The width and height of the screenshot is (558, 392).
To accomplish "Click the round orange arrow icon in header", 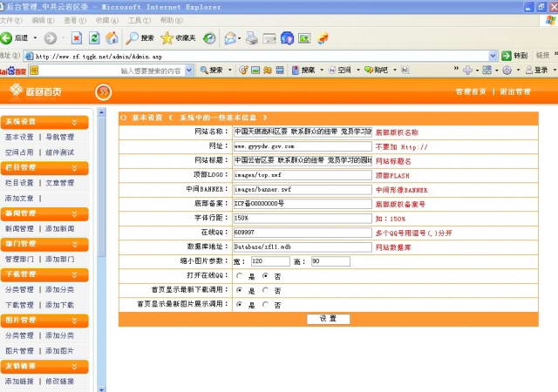I will (x=103, y=91).
